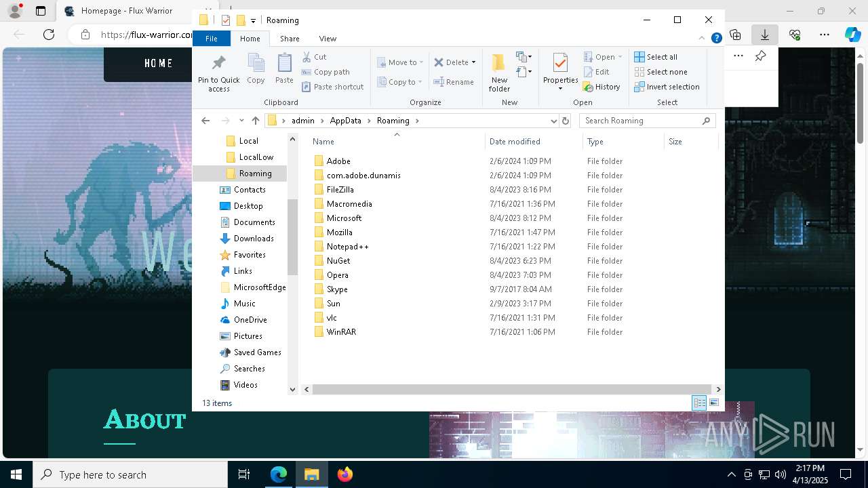This screenshot has height=488, width=868.
Task: Click the Copy ribbon icon
Action: point(256,69)
